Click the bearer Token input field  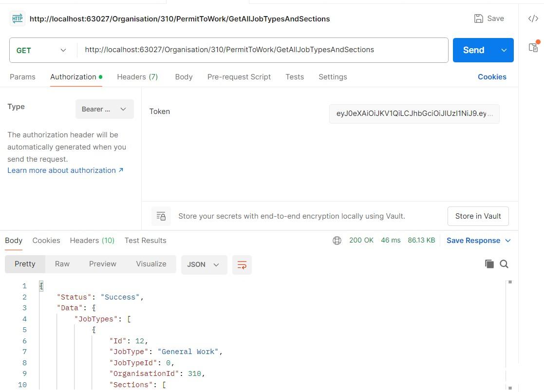click(x=414, y=113)
